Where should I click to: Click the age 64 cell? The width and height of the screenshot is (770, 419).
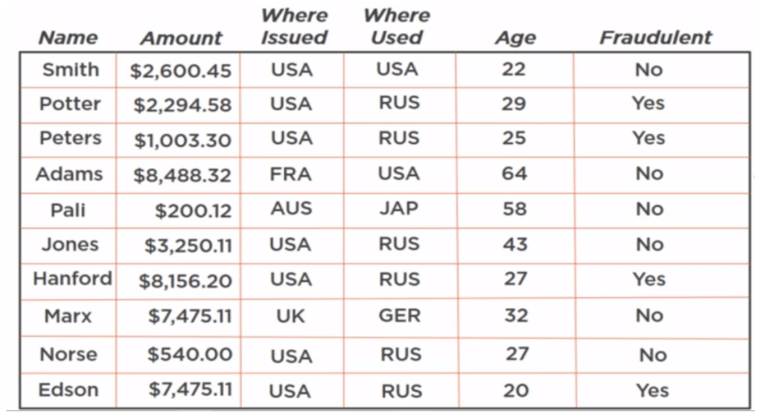[515, 174]
